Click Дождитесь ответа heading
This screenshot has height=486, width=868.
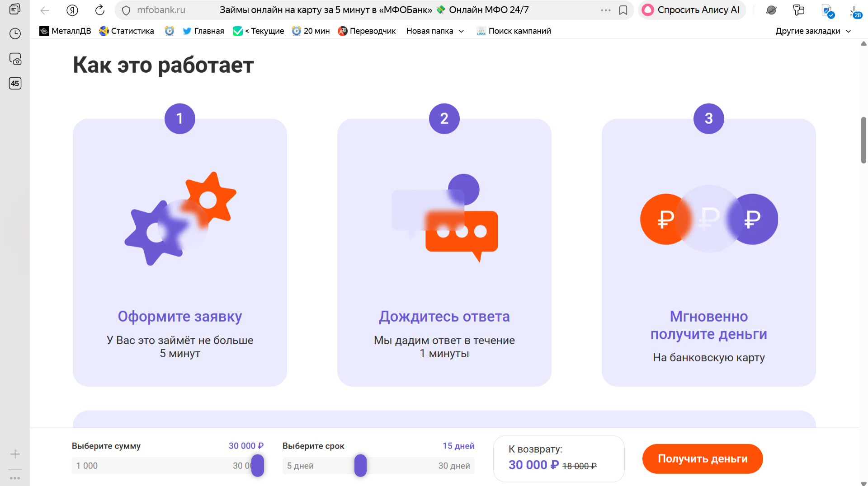(444, 317)
